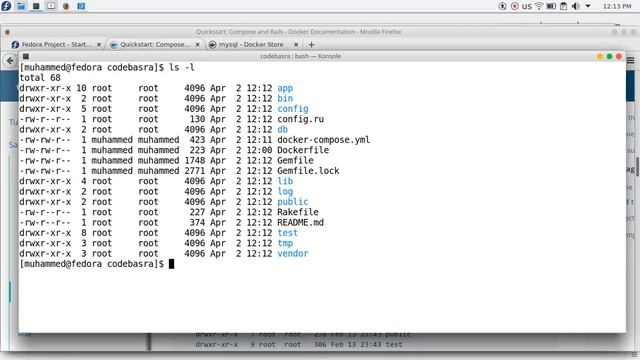The height and width of the screenshot is (360, 640).
Task: Click the 'log' directory name
Action: 285,191
